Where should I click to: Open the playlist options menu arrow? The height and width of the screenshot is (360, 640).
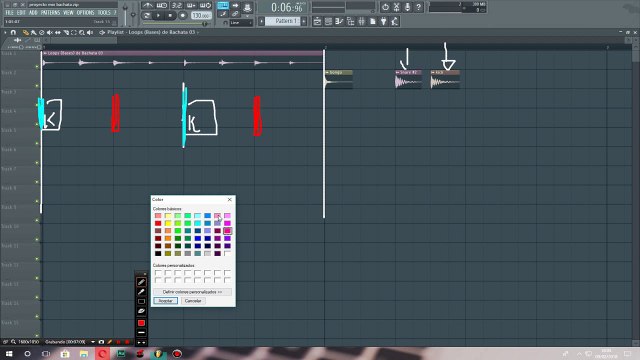coord(5,32)
